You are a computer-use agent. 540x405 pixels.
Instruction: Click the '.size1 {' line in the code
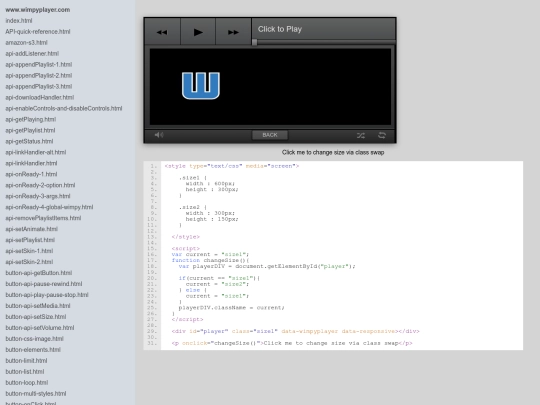(x=193, y=178)
